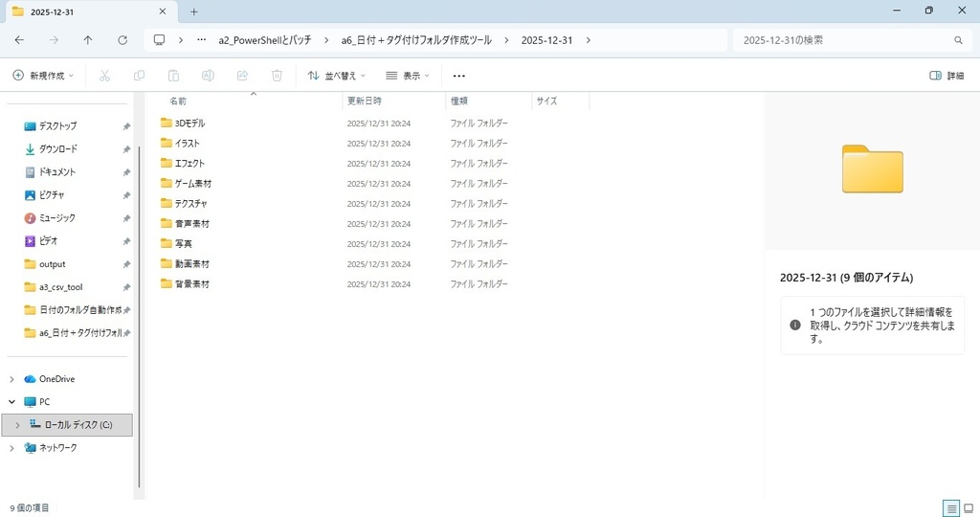This screenshot has width=980, height=517.
Task: Click the large folder preview thumbnail
Action: click(x=873, y=169)
